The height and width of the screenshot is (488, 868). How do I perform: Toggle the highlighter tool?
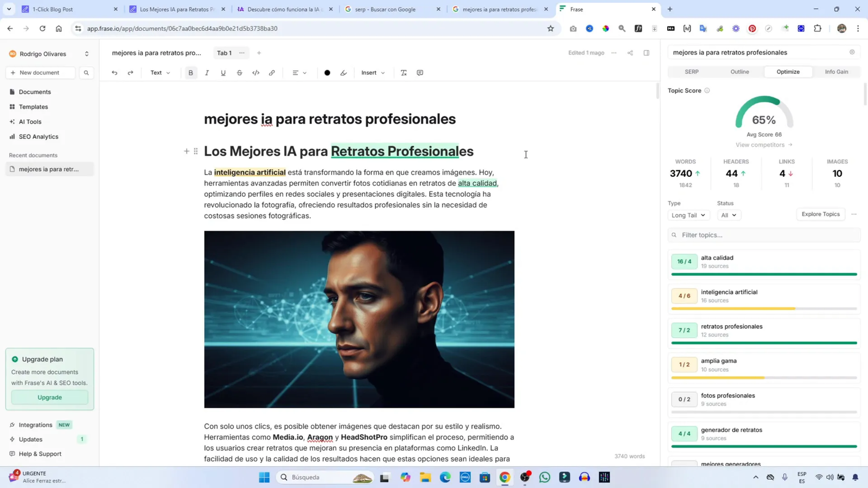[343, 72]
